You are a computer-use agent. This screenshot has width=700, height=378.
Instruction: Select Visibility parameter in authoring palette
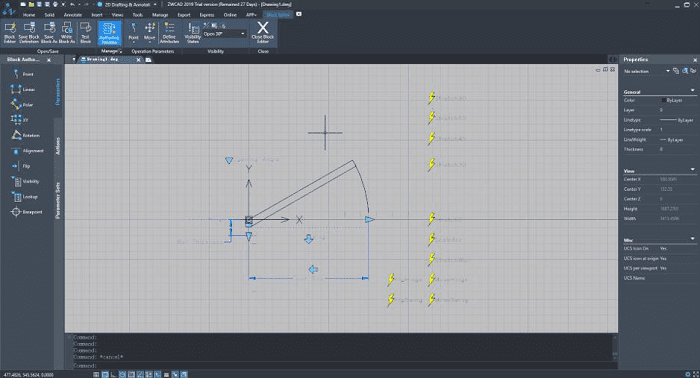(26, 181)
